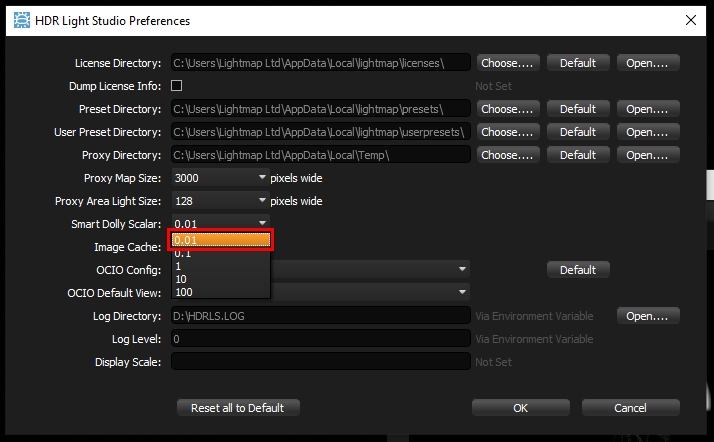Collapse the Smart Dolly Scalar dropdown
714x442 pixels.
click(220, 223)
